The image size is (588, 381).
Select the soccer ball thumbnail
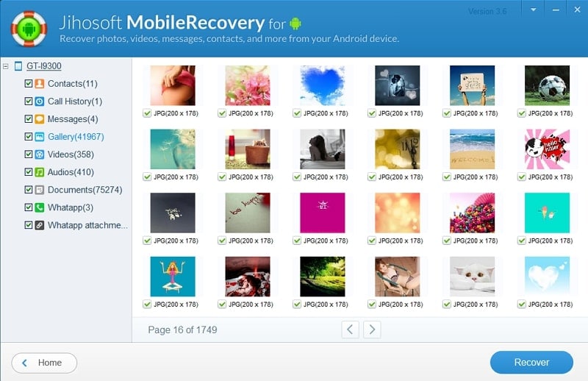pos(547,85)
